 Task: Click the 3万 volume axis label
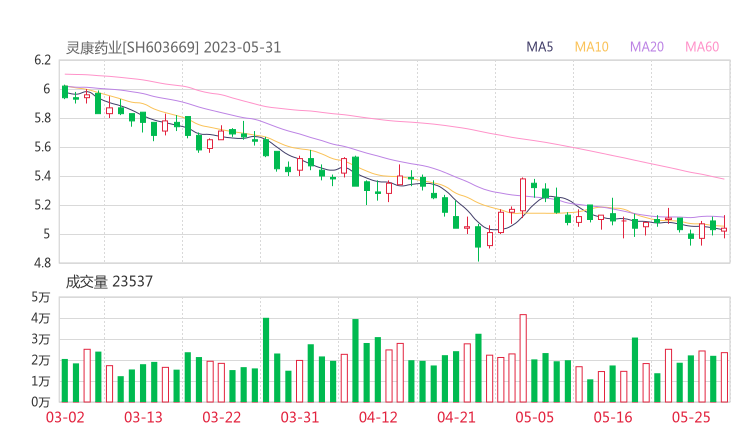pos(41,339)
